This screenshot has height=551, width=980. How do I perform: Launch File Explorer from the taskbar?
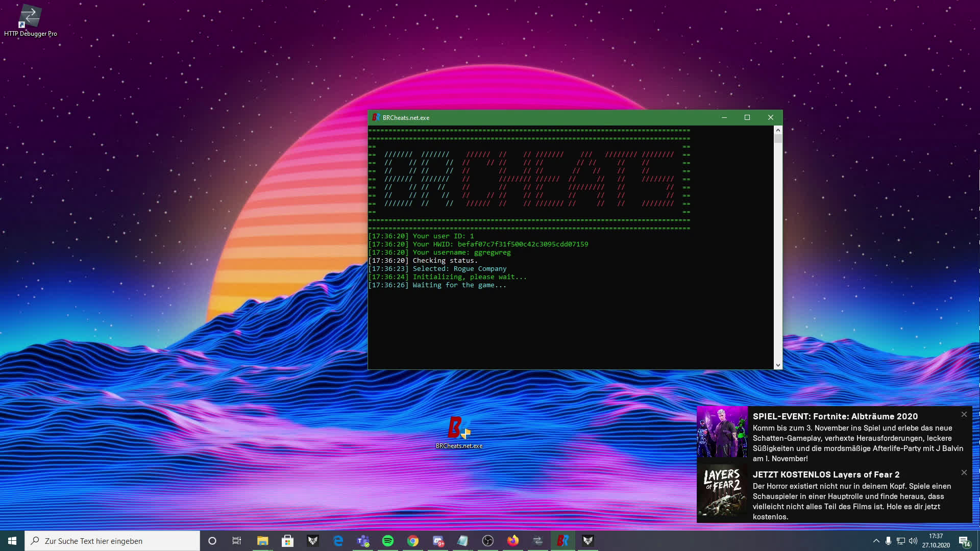262,541
